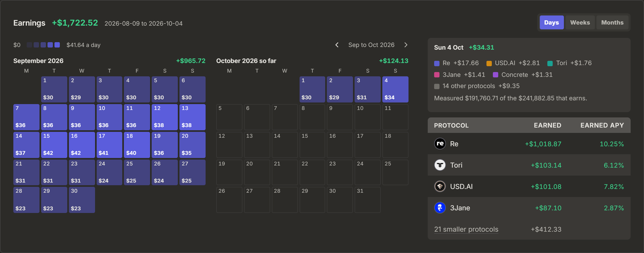
Task: Click the PROTOCOL column header
Action: pos(451,125)
